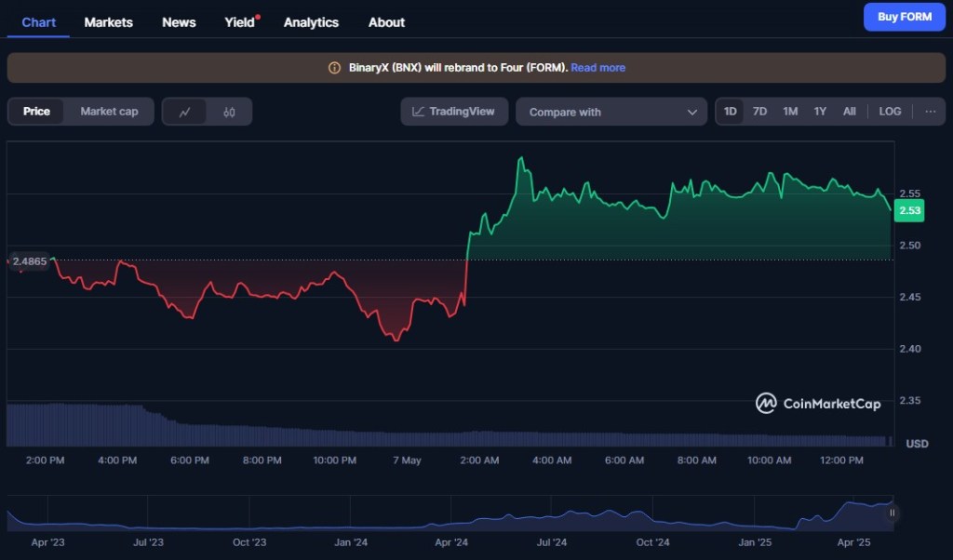Click the range slider pause handle icon

[892, 513]
